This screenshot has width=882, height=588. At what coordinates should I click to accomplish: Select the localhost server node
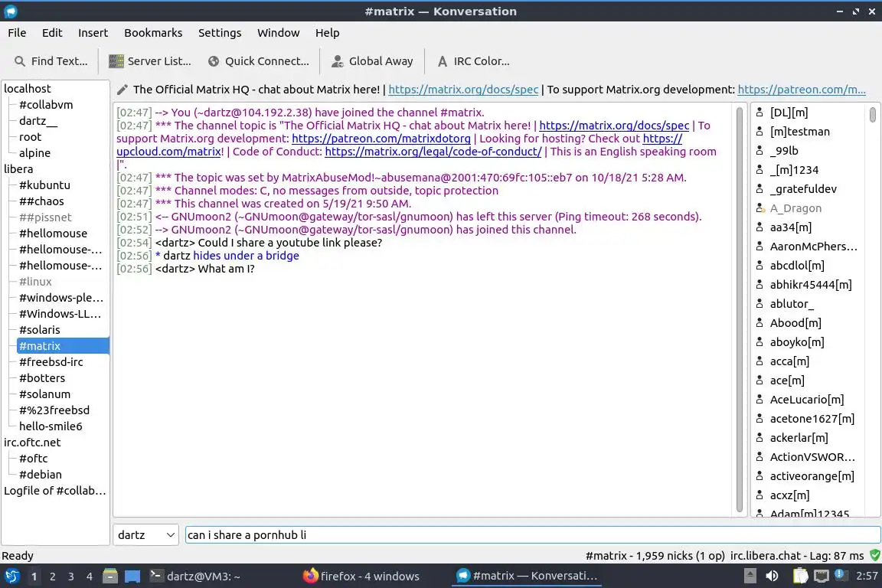coord(27,88)
